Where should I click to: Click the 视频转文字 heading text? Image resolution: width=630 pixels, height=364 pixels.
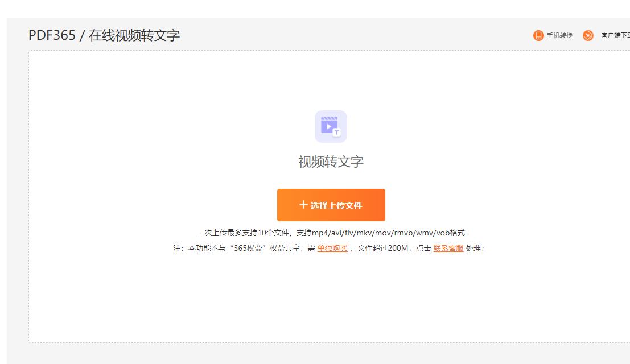pos(331,162)
